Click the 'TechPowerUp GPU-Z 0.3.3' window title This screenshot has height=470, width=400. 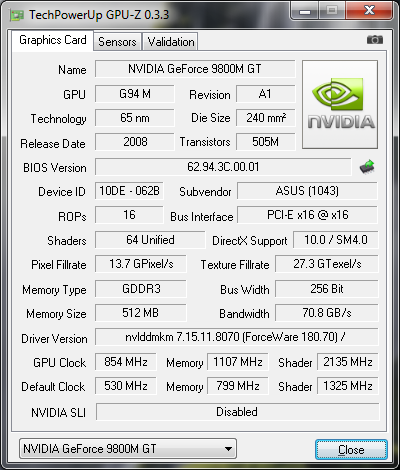click(x=99, y=15)
